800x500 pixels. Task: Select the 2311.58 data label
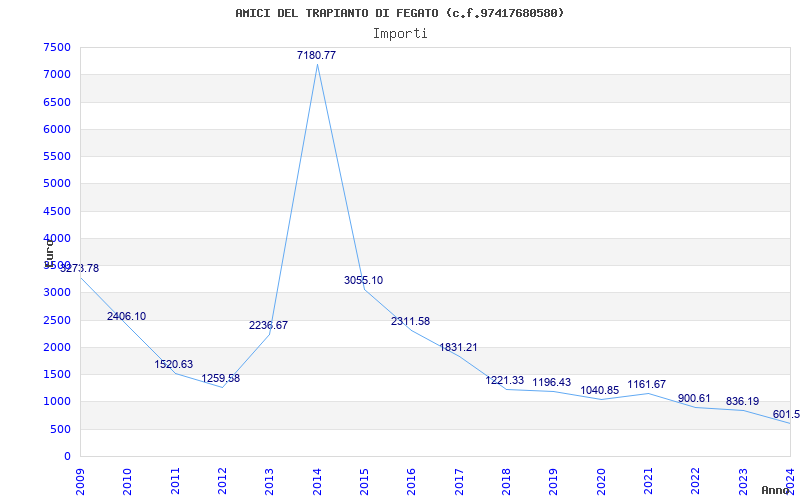(410, 321)
